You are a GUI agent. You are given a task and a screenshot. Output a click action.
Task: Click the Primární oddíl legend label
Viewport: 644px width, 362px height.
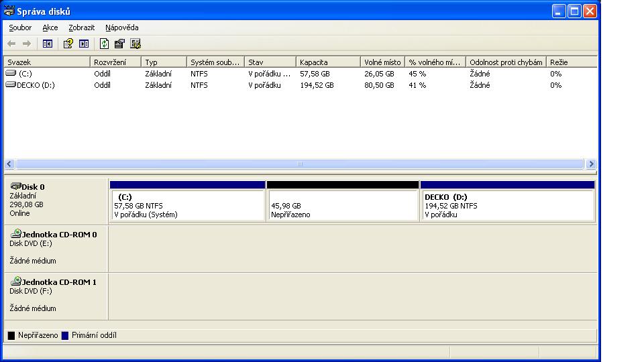coord(94,335)
